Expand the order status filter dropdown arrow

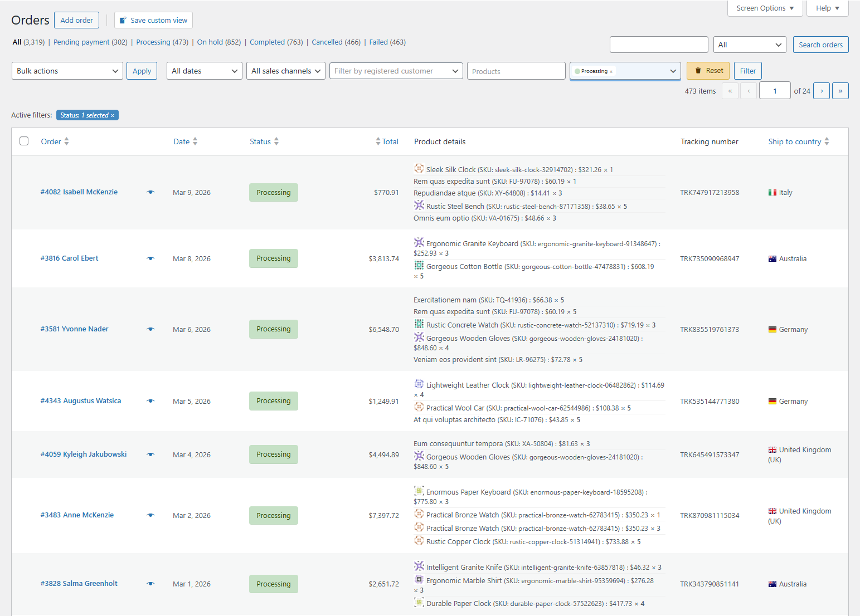pyautogui.click(x=673, y=71)
